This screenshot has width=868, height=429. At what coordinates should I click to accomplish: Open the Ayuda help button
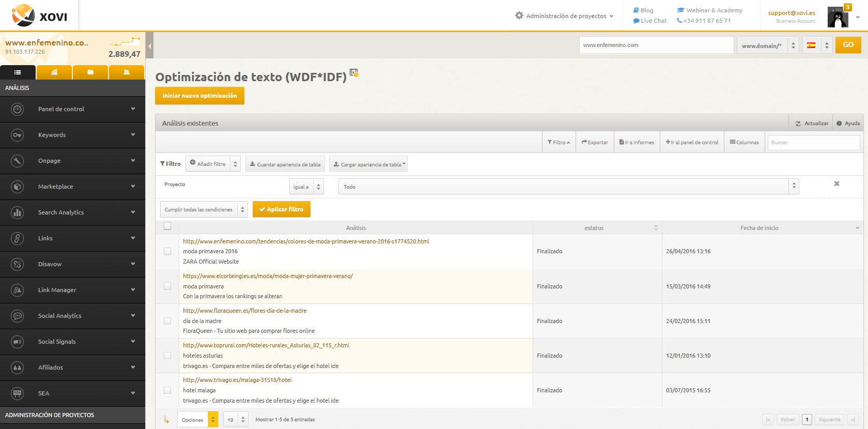click(x=848, y=123)
